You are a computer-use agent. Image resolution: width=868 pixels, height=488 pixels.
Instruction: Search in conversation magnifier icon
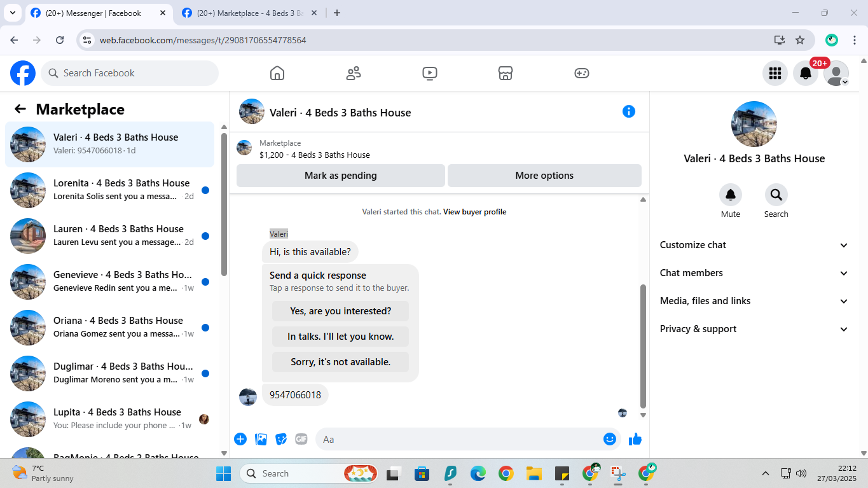[776, 195]
